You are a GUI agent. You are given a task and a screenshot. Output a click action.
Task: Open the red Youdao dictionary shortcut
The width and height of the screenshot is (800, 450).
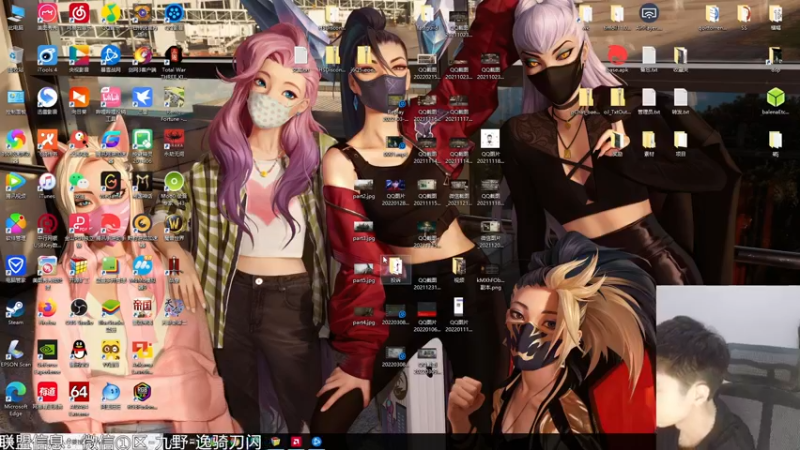click(x=47, y=392)
